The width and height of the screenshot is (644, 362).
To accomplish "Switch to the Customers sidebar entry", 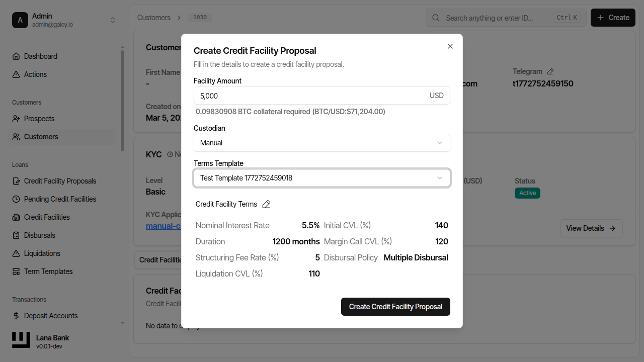I will [x=40, y=136].
